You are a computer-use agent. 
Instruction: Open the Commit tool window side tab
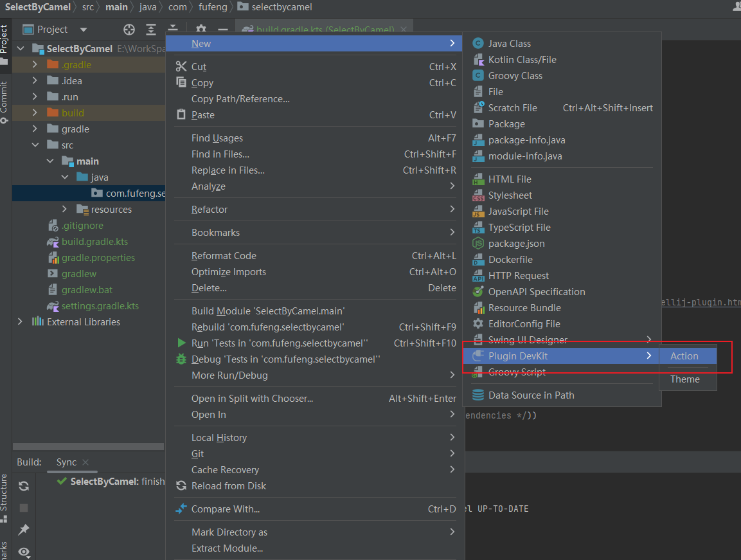[4, 102]
